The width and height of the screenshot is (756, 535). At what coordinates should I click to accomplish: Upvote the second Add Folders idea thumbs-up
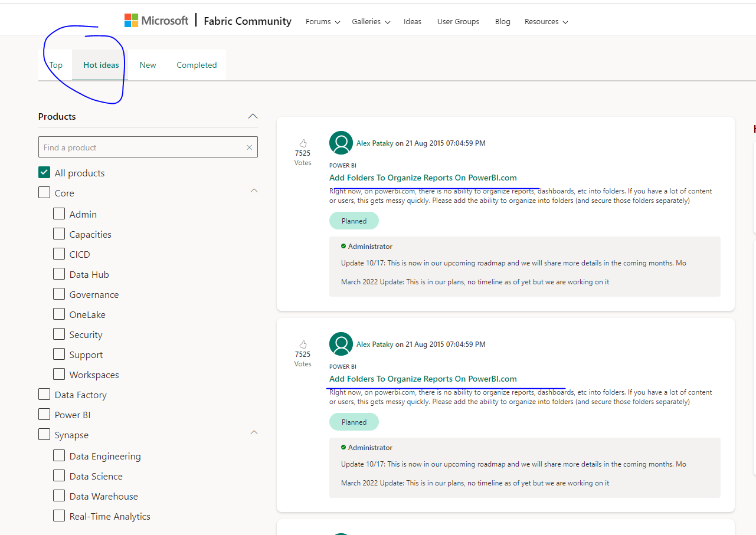[303, 344]
